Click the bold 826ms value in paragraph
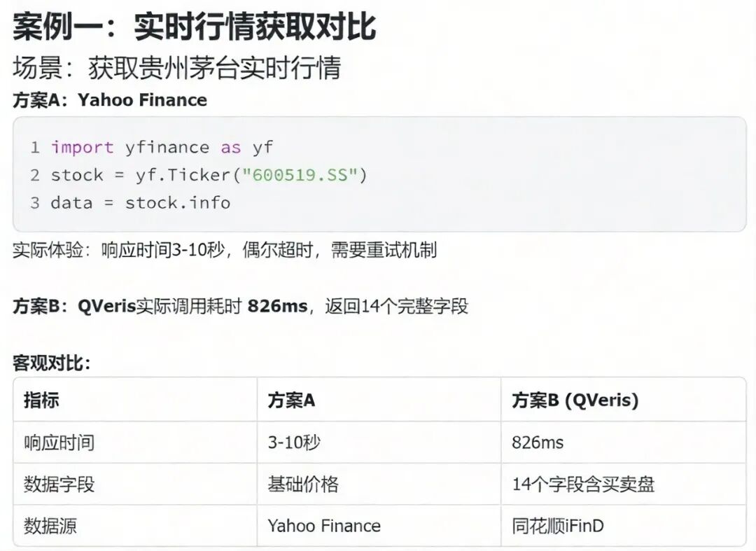Image resolution: width=756 pixels, height=551 pixels. pos(277,306)
